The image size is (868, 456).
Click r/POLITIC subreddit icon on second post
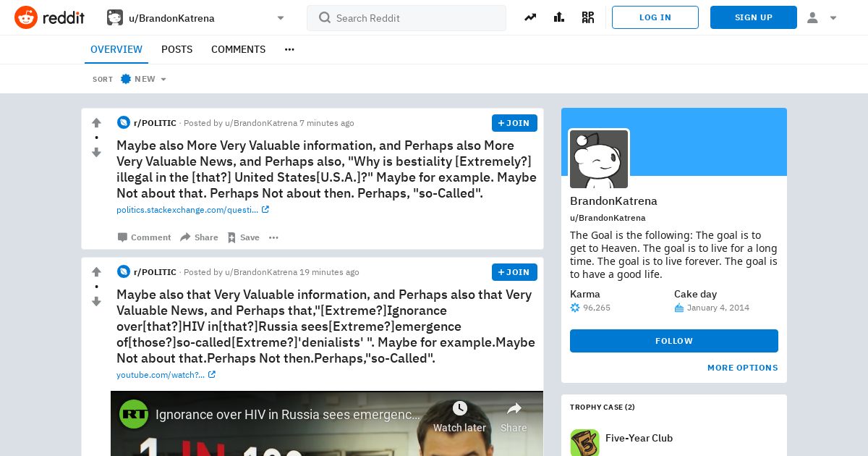point(124,272)
